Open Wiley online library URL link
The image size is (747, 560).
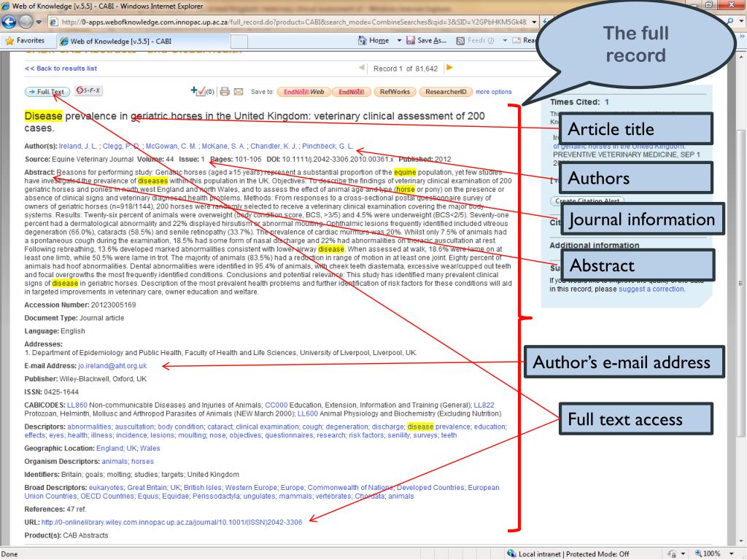[x=171, y=523]
